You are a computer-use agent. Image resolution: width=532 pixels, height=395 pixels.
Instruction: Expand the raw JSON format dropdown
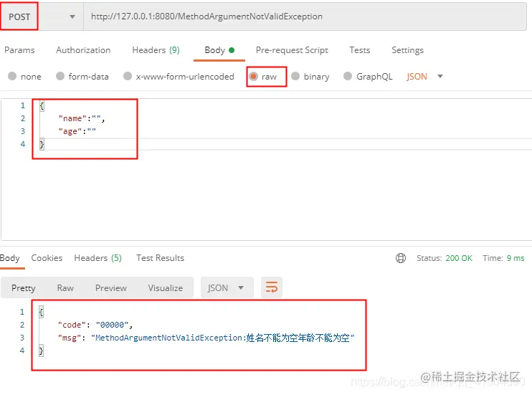point(424,77)
